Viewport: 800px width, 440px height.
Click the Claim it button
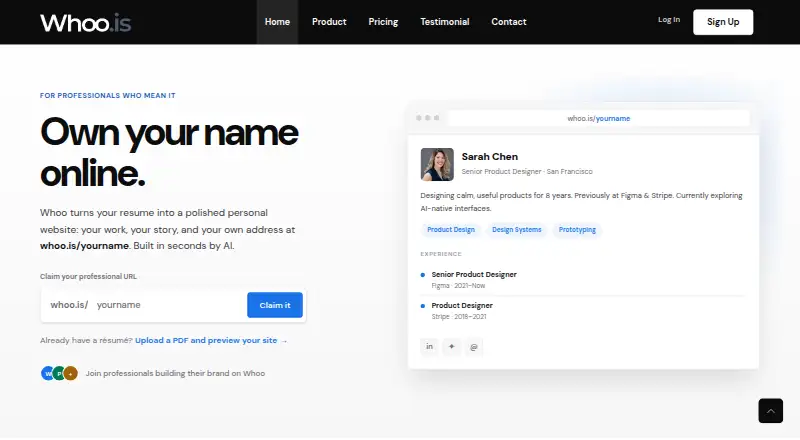point(275,305)
